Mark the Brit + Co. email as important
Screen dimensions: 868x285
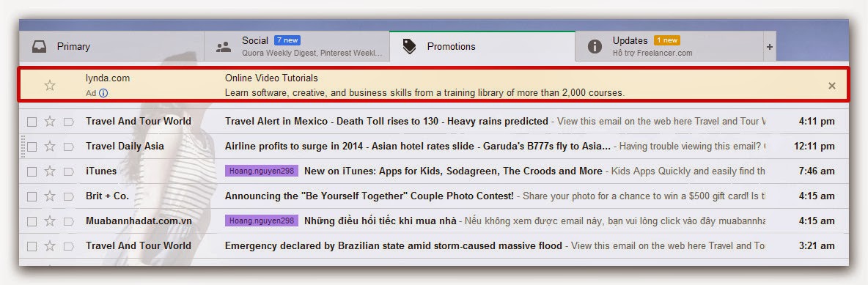coord(69,196)
